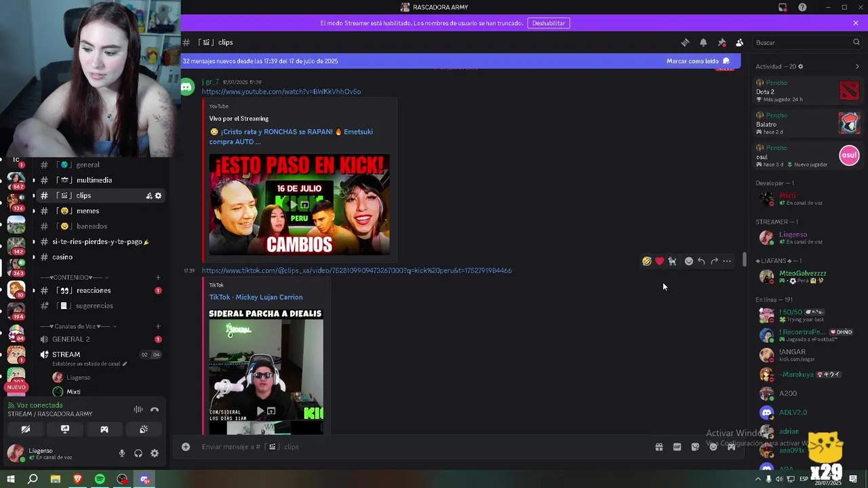
Task: Open the sticker picker
Action: coord(695,447)
